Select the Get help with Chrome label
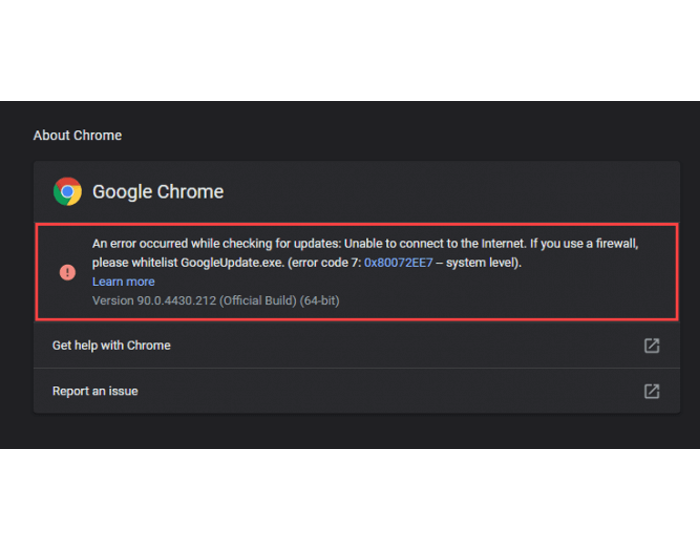The height and width of the screenshot is (534, 700). 111,346
